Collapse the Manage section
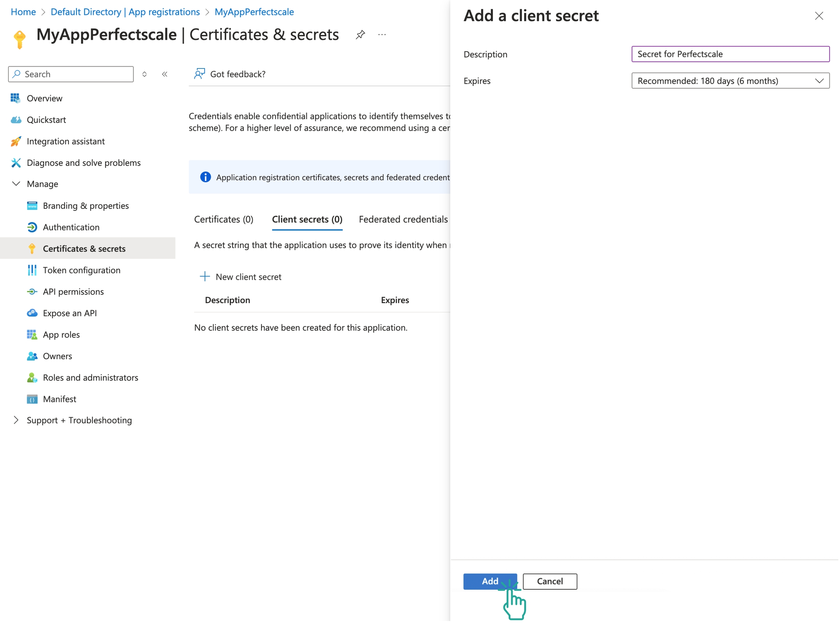This screenshot has height=623, width=840. point(16,184)
